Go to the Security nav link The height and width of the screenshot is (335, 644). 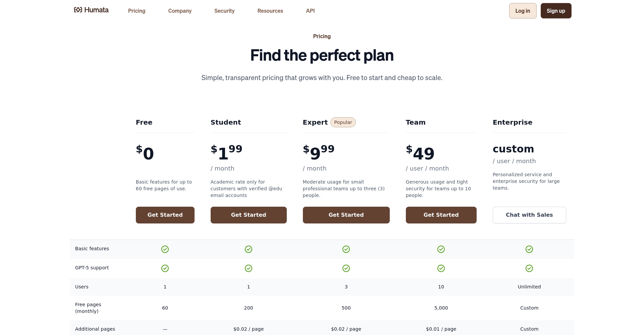pyautogui.click(x=224, y=11)
